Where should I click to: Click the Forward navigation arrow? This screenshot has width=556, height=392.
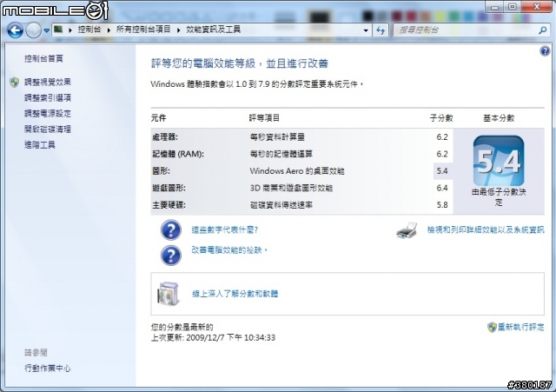[x=34, y=30]
